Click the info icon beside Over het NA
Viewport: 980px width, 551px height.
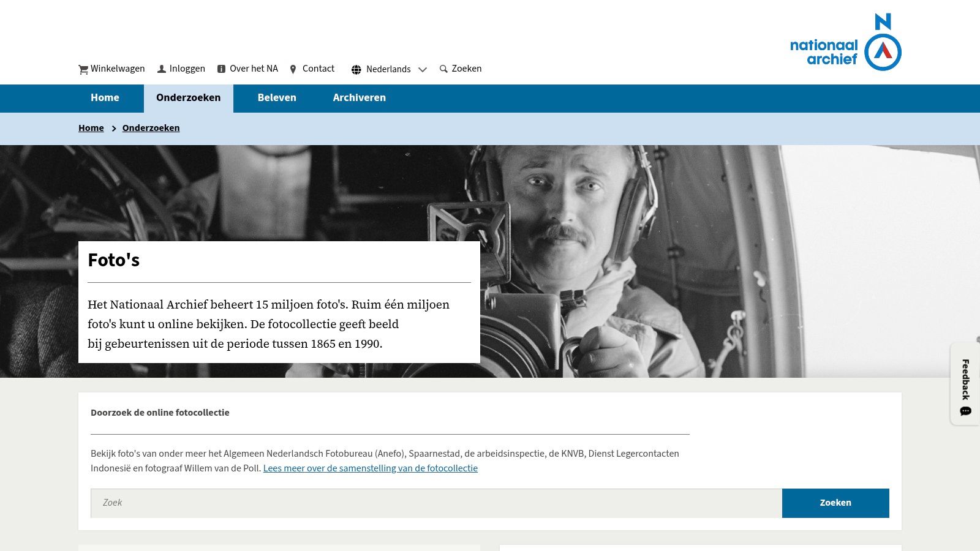click(222, 69)
